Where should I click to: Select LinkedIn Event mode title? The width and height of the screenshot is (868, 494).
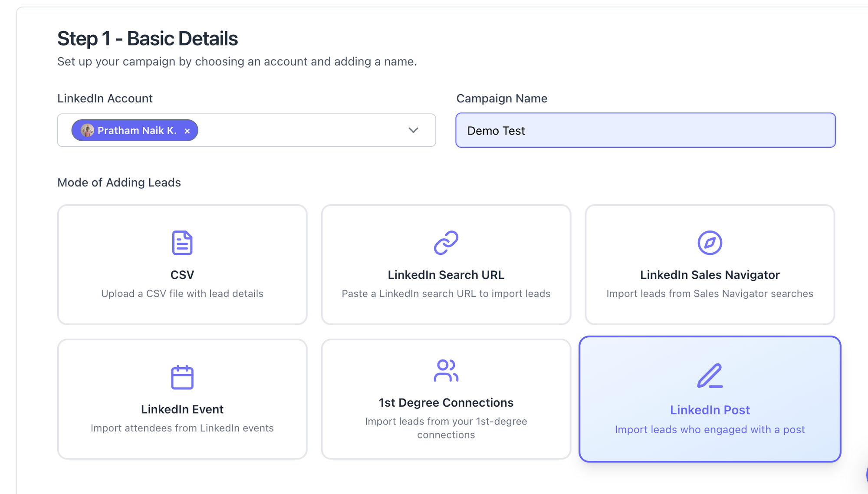[x=182, y=409]
